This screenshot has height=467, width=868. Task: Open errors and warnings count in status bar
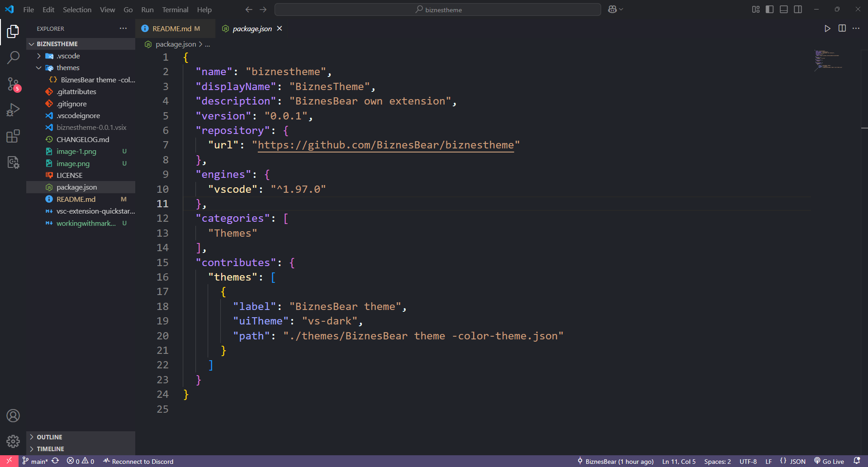[81, 461]
